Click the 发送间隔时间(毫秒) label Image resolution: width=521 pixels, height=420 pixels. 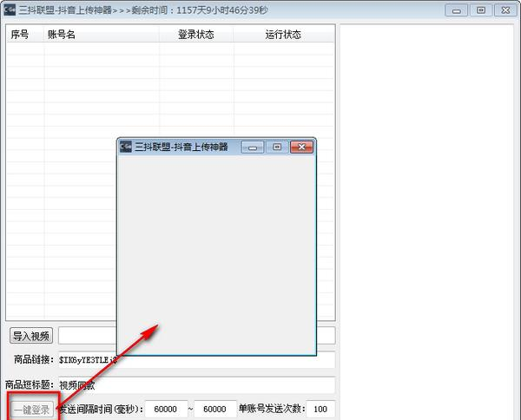[x=101, y=409]
